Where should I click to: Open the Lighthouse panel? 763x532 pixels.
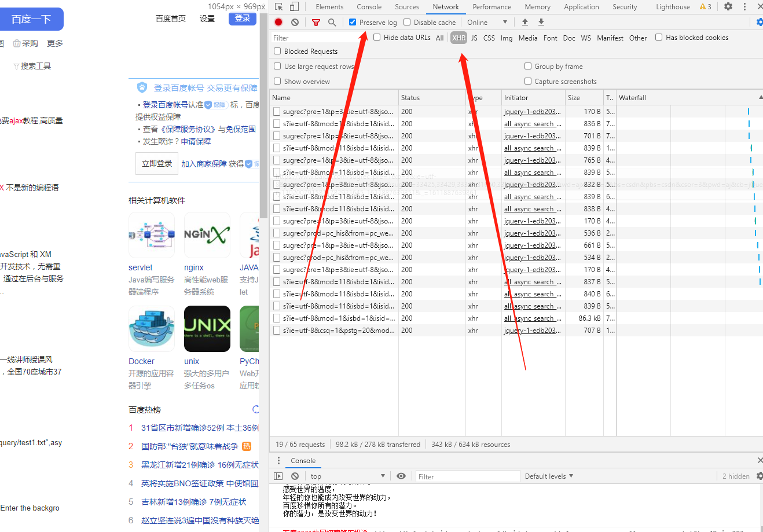(672, 6)
